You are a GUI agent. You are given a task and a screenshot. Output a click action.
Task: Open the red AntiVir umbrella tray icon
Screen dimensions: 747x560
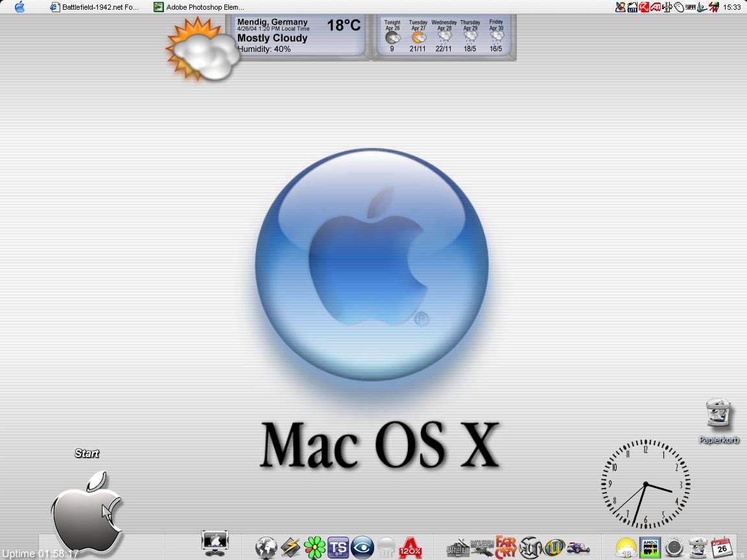(x=644, y=7)
